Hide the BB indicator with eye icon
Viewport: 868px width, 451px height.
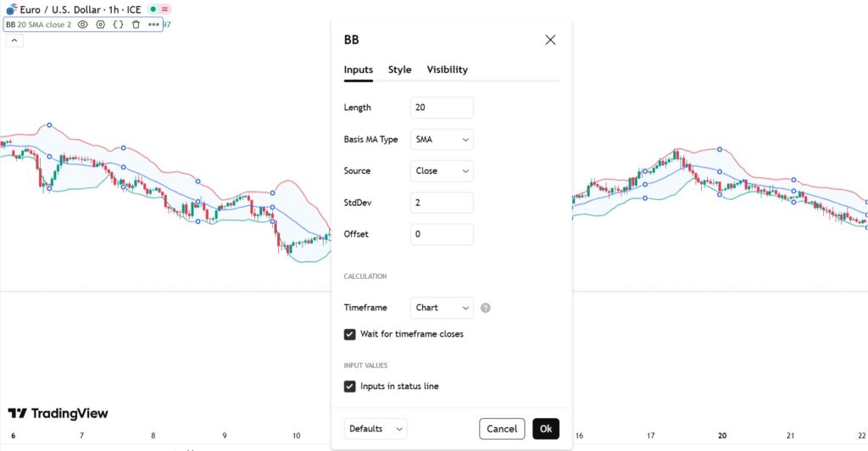pos(83,25)
